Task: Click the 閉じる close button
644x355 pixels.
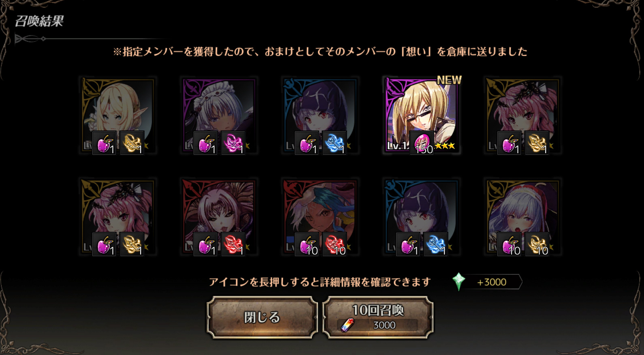Action: (262, 317)
